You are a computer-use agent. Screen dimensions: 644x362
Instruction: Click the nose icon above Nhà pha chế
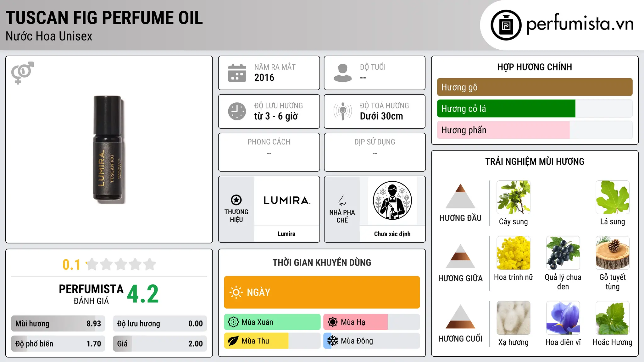tap(342, 200)
